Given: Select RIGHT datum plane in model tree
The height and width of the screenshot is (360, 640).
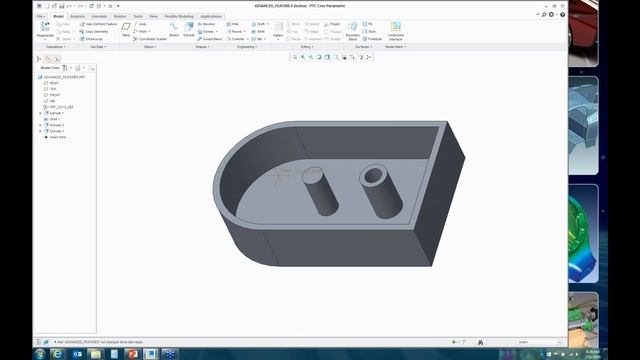Looking at the screenshot, I should tap(52, 83).
